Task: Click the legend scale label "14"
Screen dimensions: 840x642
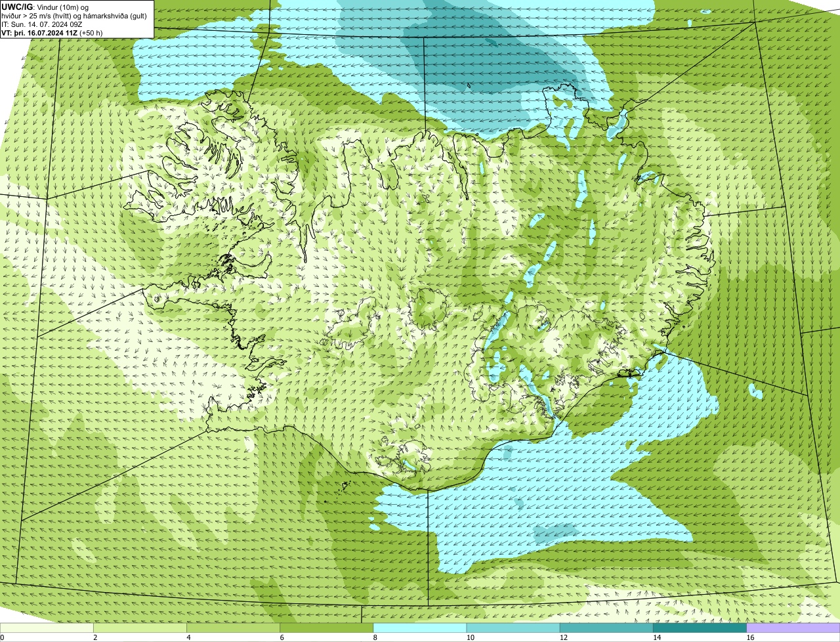Action: 656,637
